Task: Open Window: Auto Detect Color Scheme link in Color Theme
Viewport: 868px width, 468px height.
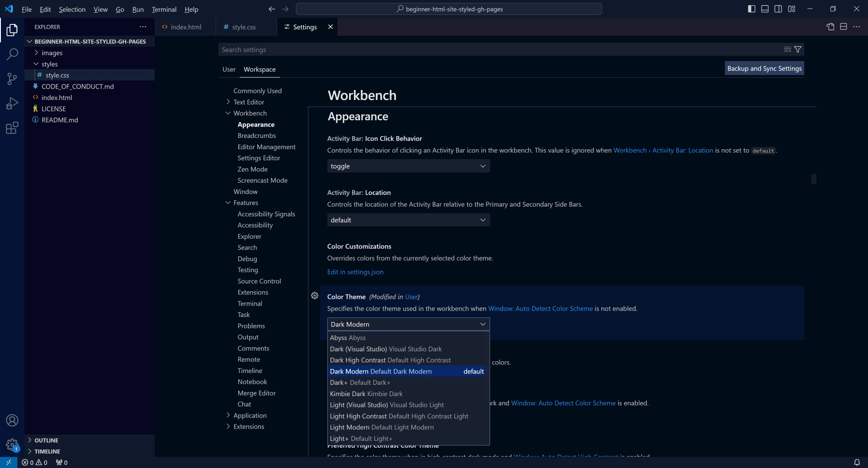Action: tap(540, 308)
